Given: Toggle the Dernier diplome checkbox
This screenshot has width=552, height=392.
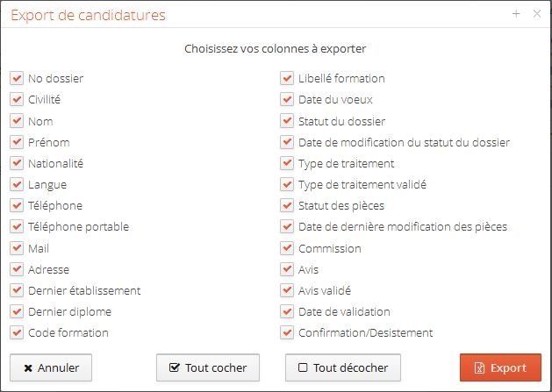Looking at the screenshot, I should (17, 311).
